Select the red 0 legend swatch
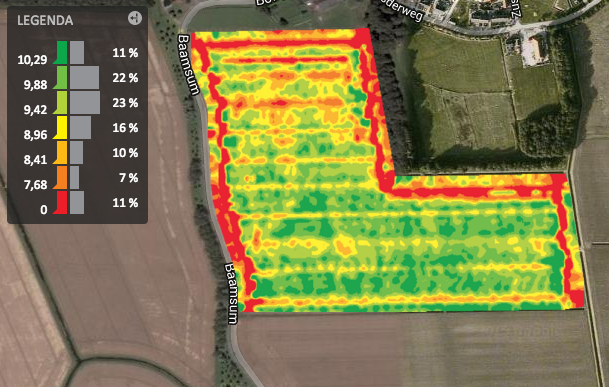609x387 pixels. [61, 202]
